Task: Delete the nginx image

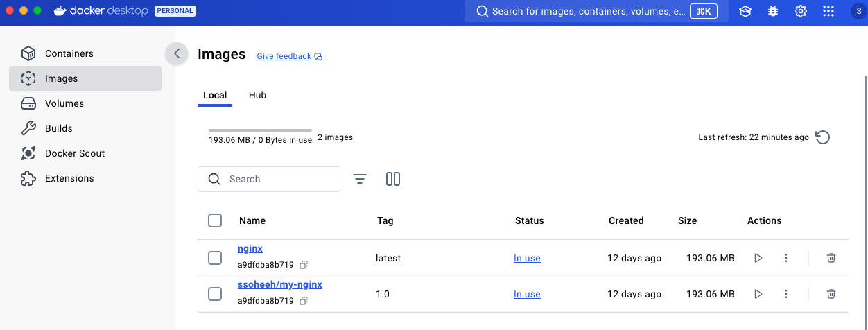Action: 831,258
